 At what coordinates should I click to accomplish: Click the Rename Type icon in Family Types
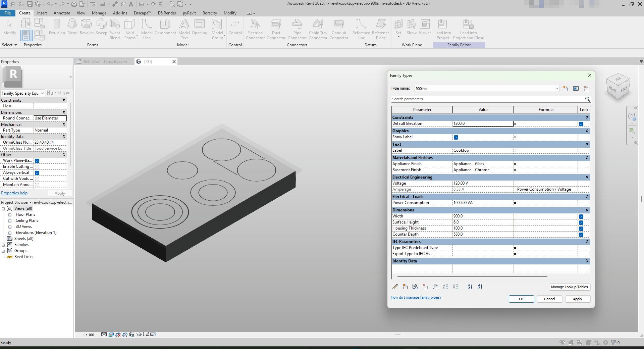coord(576,89)
